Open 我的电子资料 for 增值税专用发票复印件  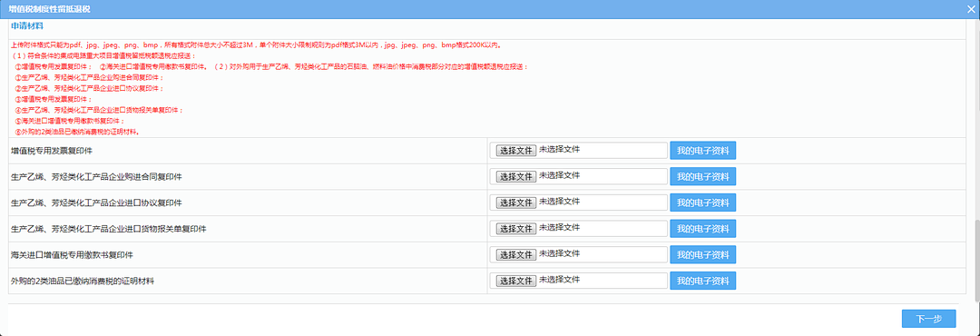702,151
